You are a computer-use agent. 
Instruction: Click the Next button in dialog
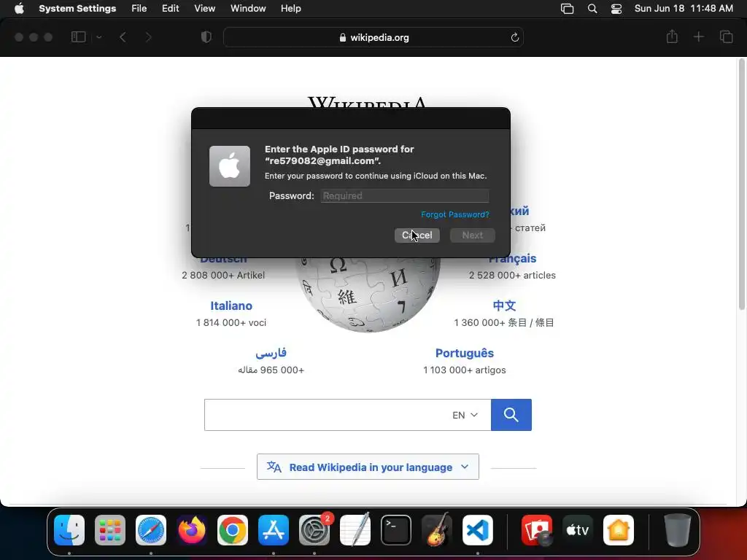point(472,236)
